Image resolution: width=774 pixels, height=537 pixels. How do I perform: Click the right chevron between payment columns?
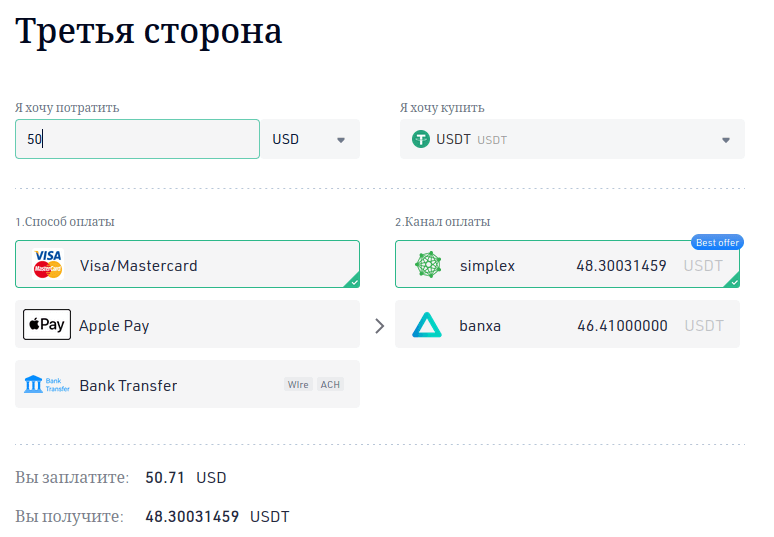point(378,325)
